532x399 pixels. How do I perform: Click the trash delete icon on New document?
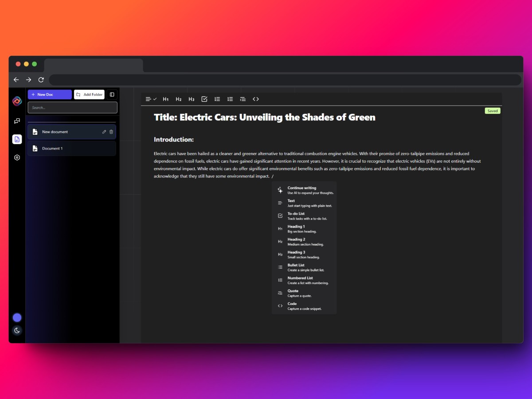click(111, 132)
